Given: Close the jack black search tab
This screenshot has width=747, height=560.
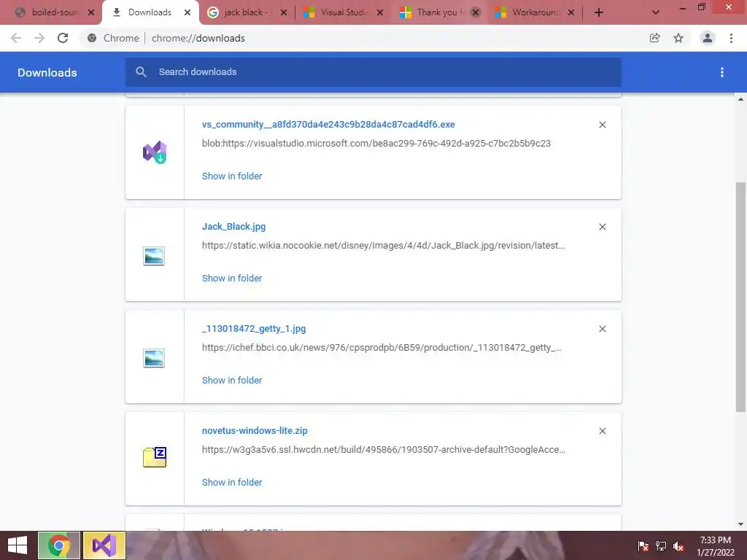Looking at the screenshot, I should [x=284, y=13].
